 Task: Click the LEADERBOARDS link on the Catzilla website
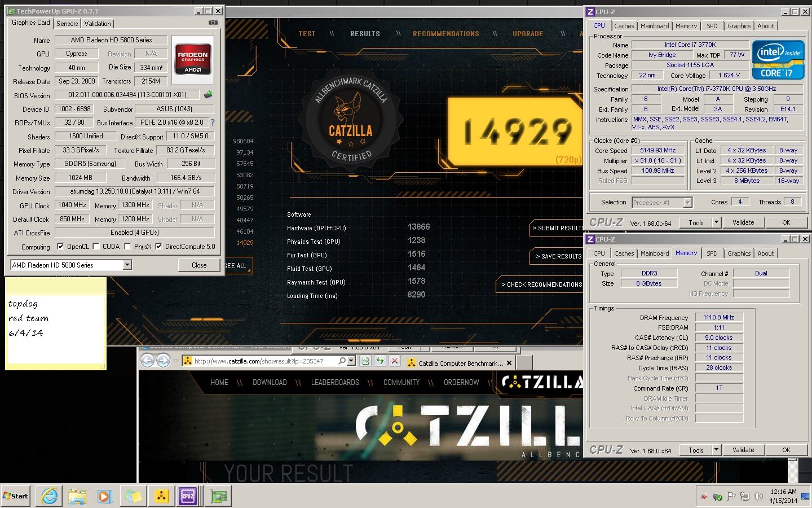[335, 383]
